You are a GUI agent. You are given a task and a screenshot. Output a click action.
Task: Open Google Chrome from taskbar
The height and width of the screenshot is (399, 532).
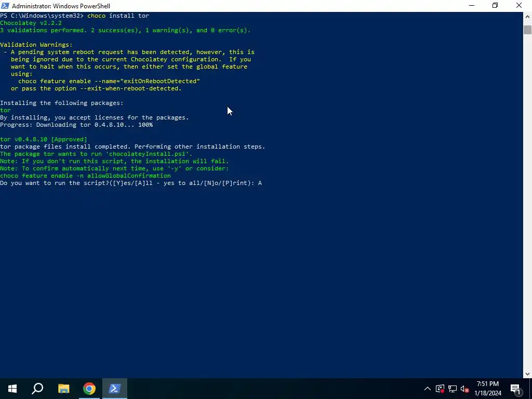coord(89,389)
